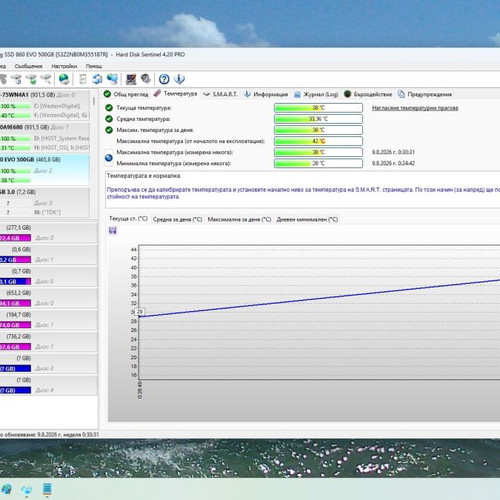The image size is (500, 500).
Task: Select the EVO 500GB disk in list
Action: pyautogui.click(x=44, y=169)
